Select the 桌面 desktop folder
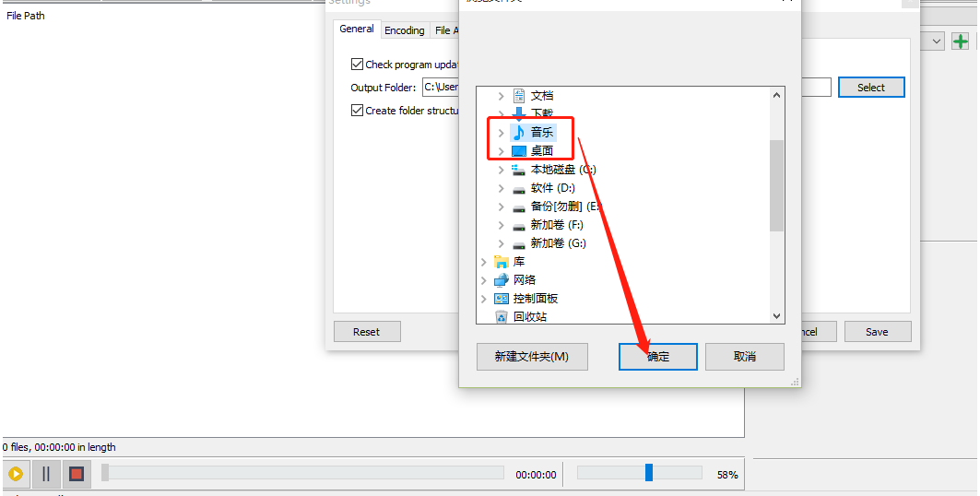Image resolution: width=980 pixels, height=496 pixels. [542, 151]
